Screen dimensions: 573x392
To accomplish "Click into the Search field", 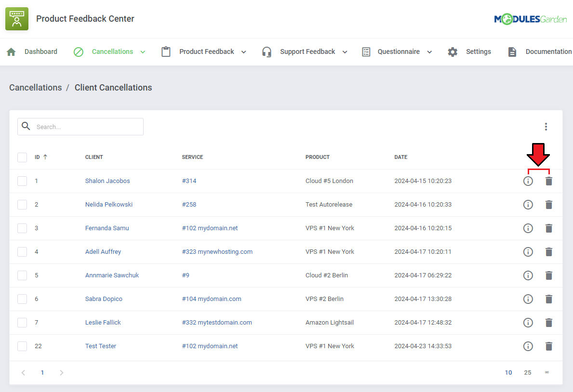I will click(80, 126).
